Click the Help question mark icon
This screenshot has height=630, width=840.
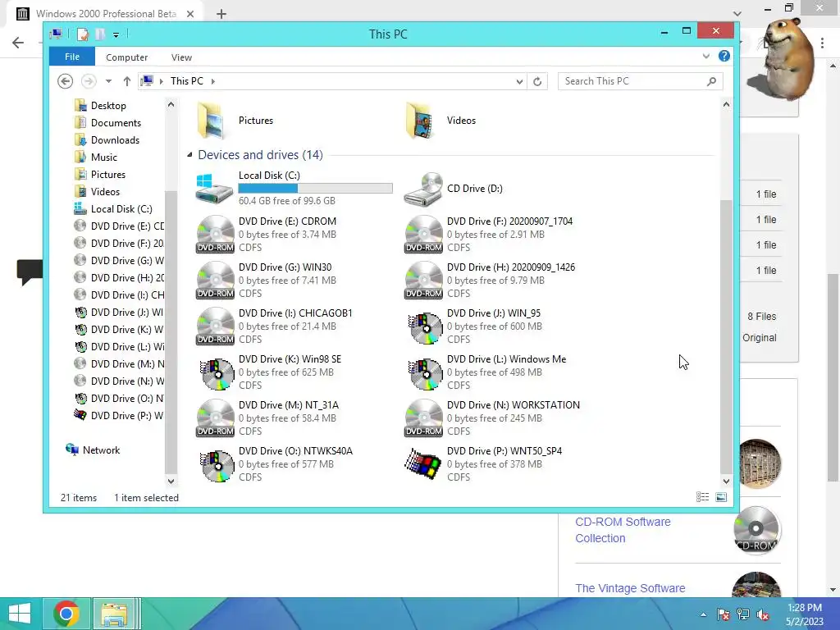point(724,57)
